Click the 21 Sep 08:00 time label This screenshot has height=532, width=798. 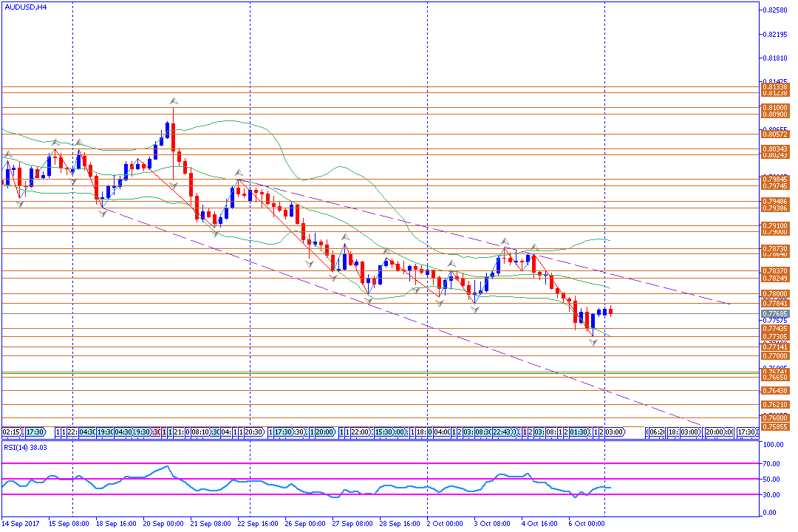coord(211,524)
